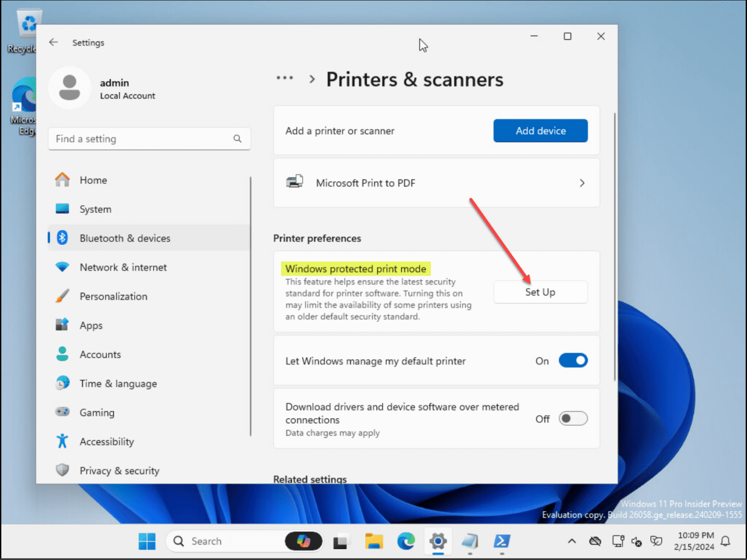This screenshot has height=560, width=747.
Task: Enable driver downloads over metered connections
Action: pos(573,419)
